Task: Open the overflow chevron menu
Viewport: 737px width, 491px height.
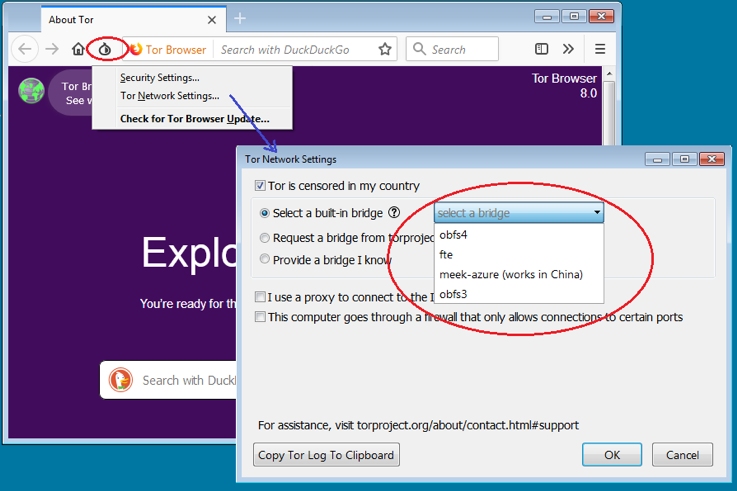Action: pyautogui.click(x=568, y=49)
